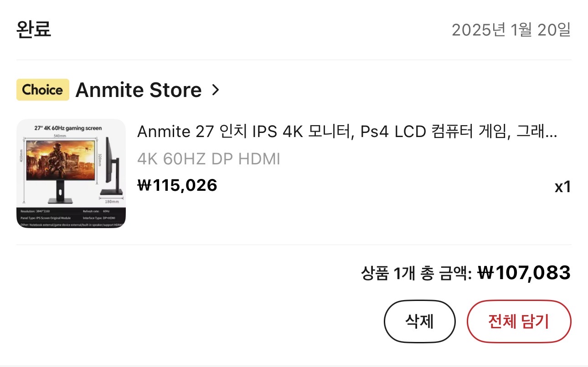
Task: Click the black spec table in thumbnail
Action: click(71, 217)
